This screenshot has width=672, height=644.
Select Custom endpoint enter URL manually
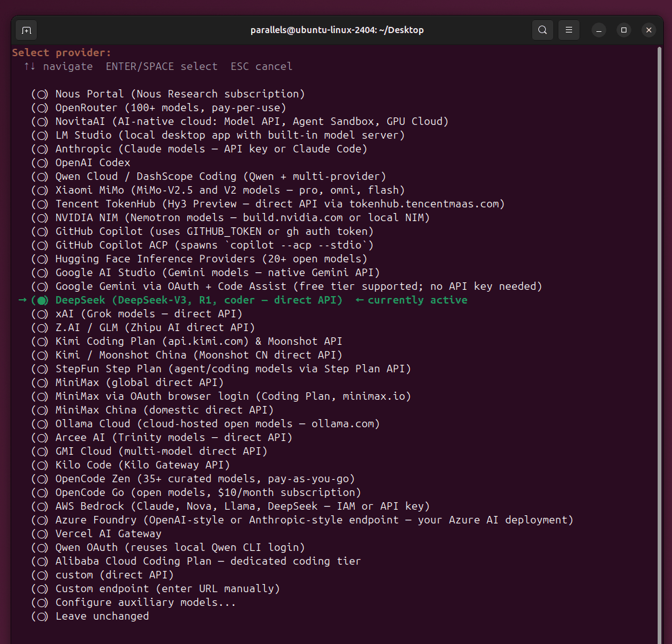[155, 588]
